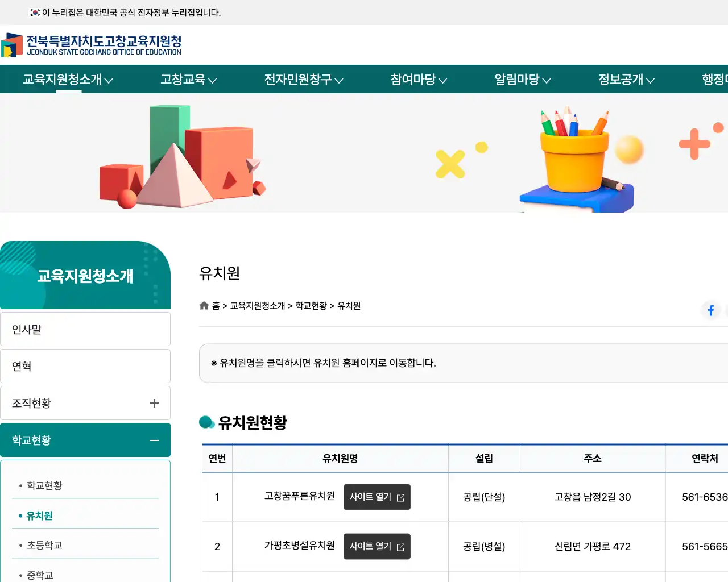Select 연혁 in the sidebar
This screenshot has width=728, height=582.
[x=21, y=365]
